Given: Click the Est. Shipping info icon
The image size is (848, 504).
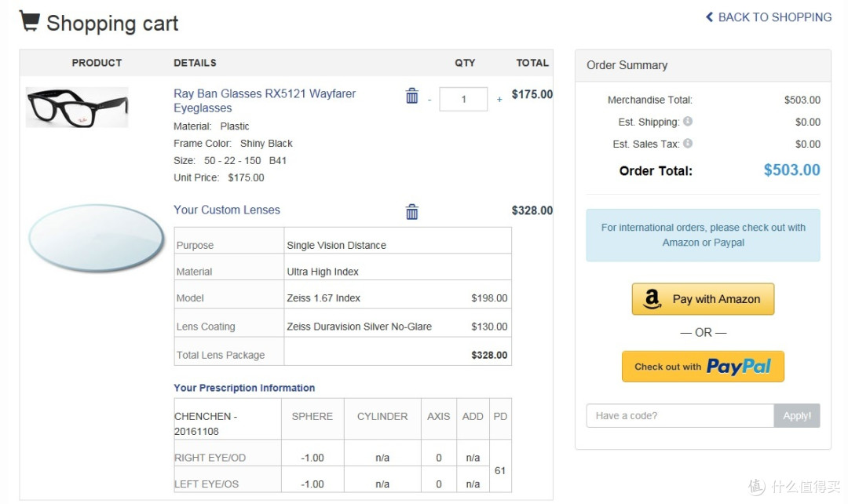Looking at the screenshot, I should [x=688, y=121].
